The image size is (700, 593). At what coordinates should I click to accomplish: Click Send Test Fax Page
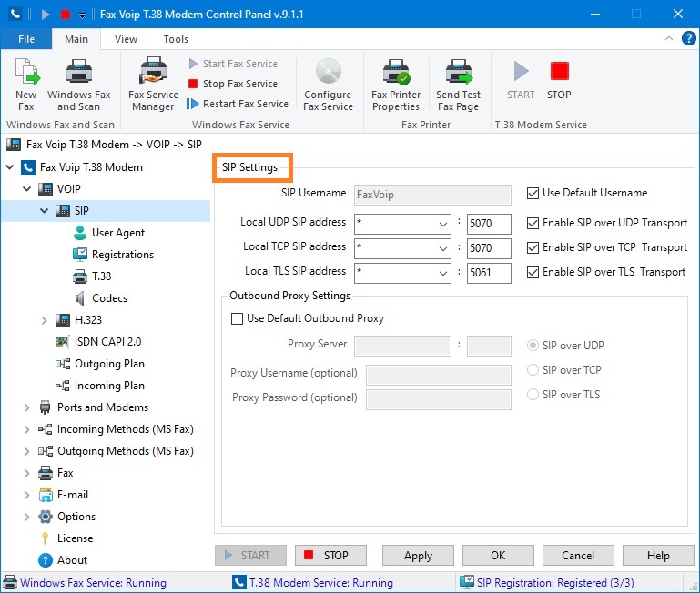point(458,85)
